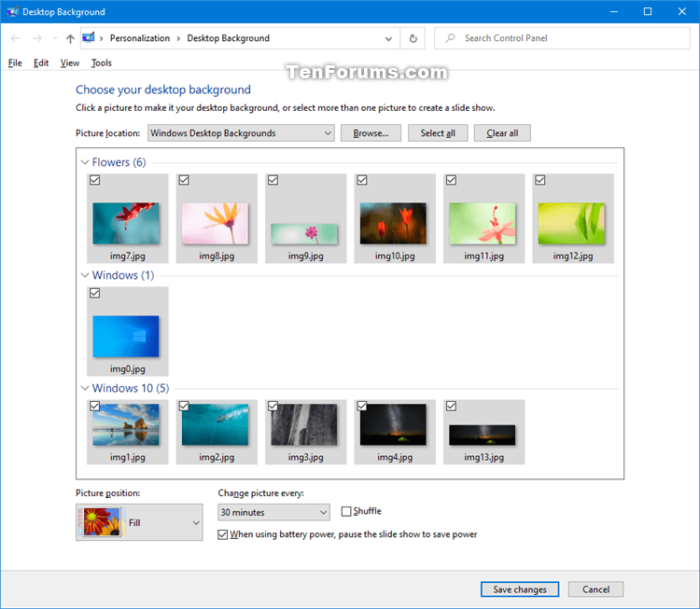Click the Clear all button

pyautogui.click(x=502, y=133)
